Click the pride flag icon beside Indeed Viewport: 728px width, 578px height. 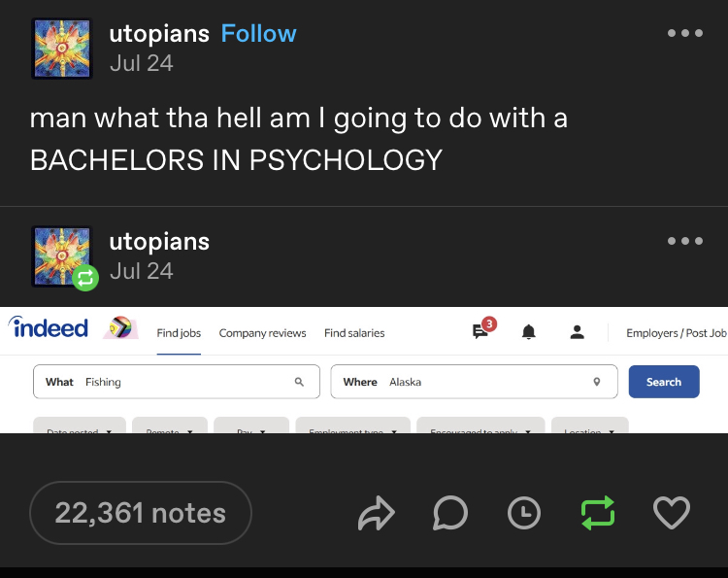(x=120, y=327)
